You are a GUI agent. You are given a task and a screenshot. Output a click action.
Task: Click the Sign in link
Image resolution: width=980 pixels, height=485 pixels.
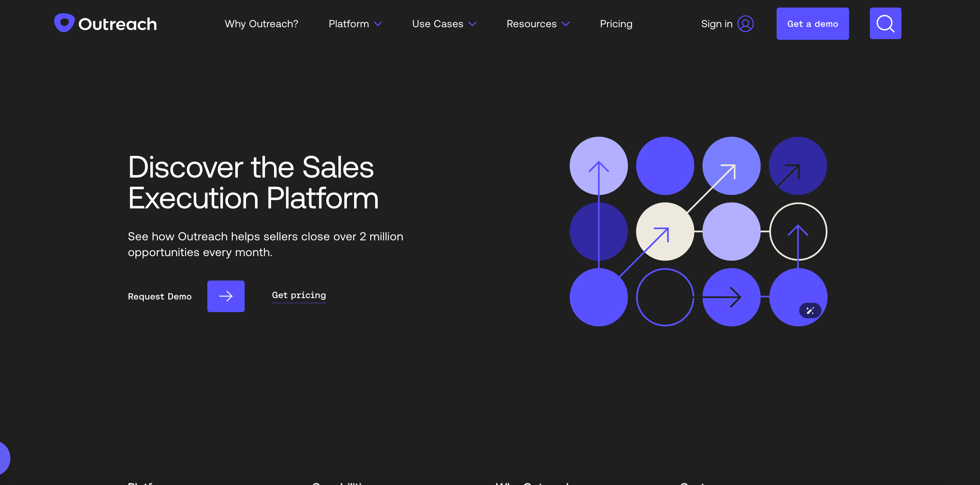point(717,24)
